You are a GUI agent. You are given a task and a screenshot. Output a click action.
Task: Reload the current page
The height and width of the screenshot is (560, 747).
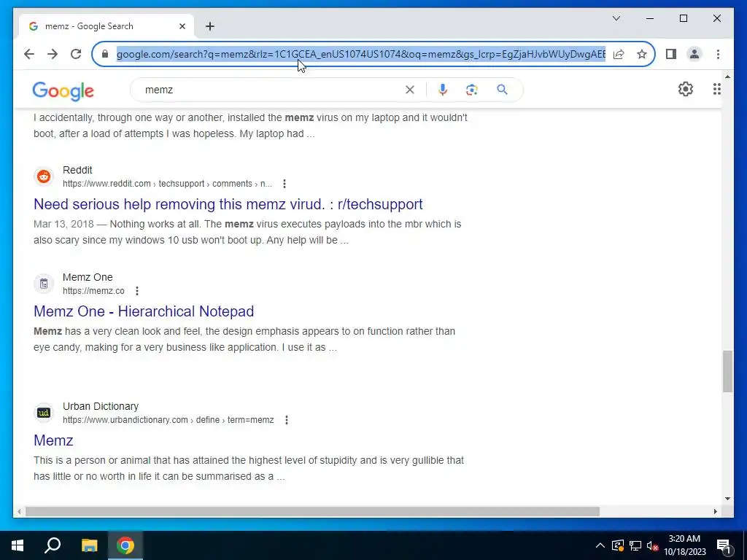tap(76, 54)
